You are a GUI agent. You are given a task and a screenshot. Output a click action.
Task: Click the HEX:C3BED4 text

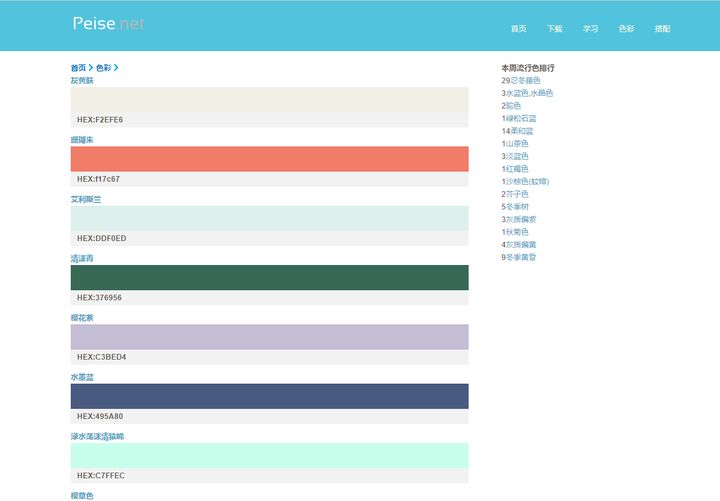point(101,357)
